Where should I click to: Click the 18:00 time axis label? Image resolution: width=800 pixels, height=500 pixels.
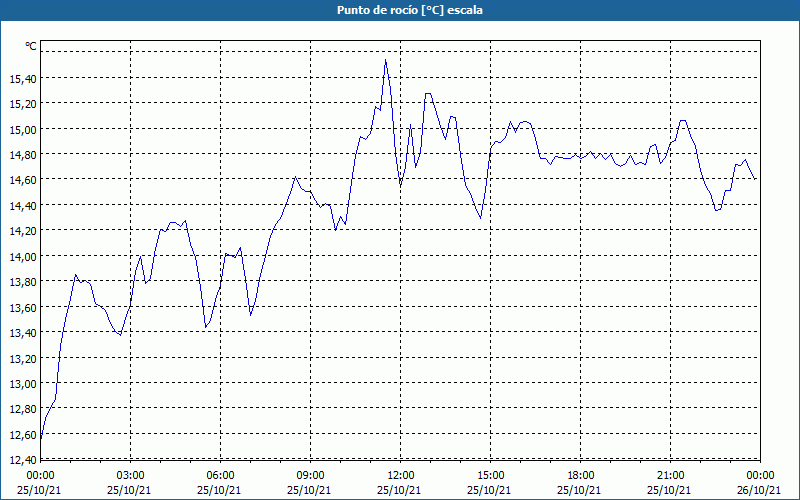coord(581,476)
